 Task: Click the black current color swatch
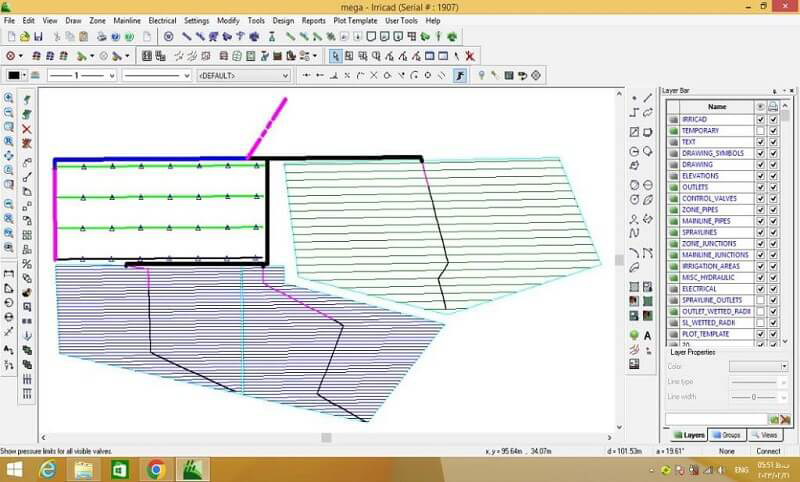[x=15, y=75]
